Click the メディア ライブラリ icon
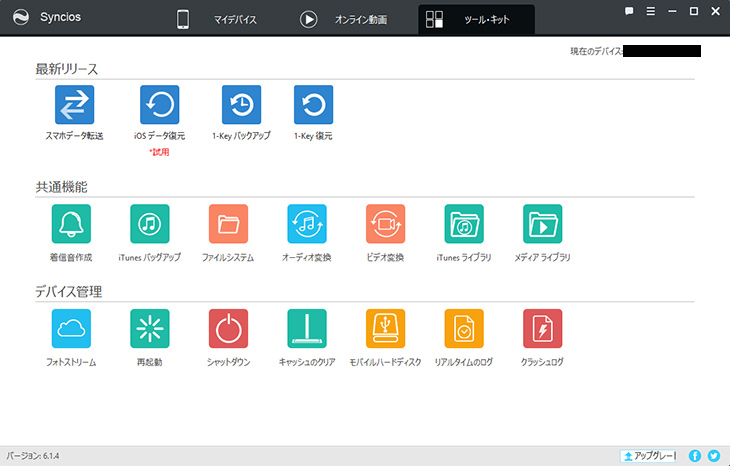 pyautogui.click(x=542, y=224)
